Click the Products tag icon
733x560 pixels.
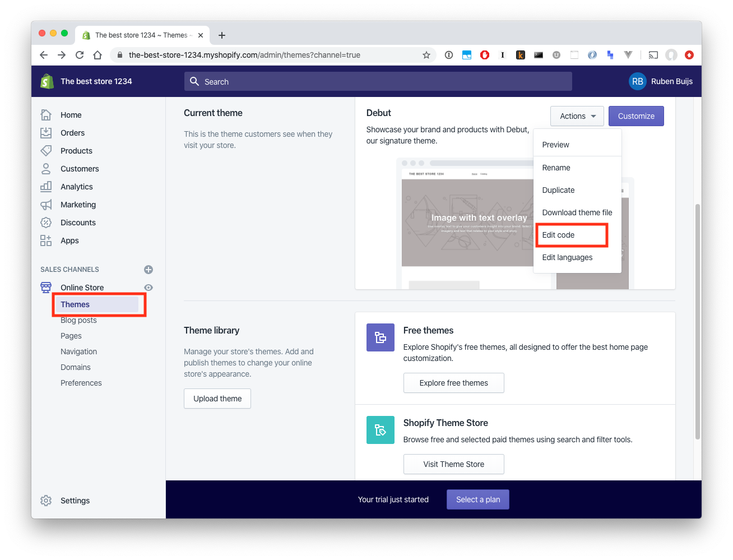[x=46, y=151]
